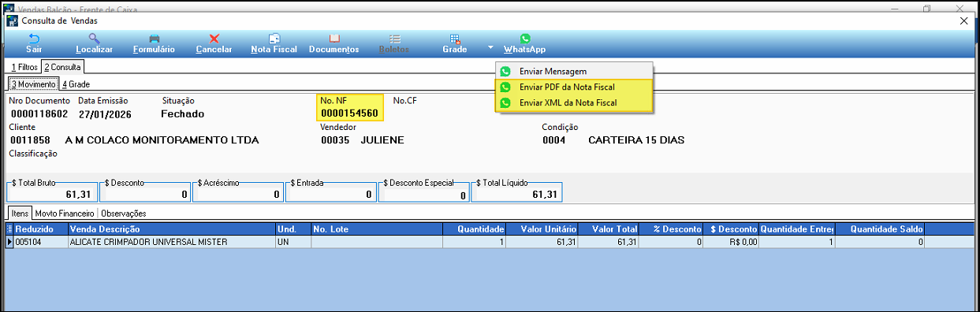Click the Quantidade Saldo column header

[x=881, y=229]
